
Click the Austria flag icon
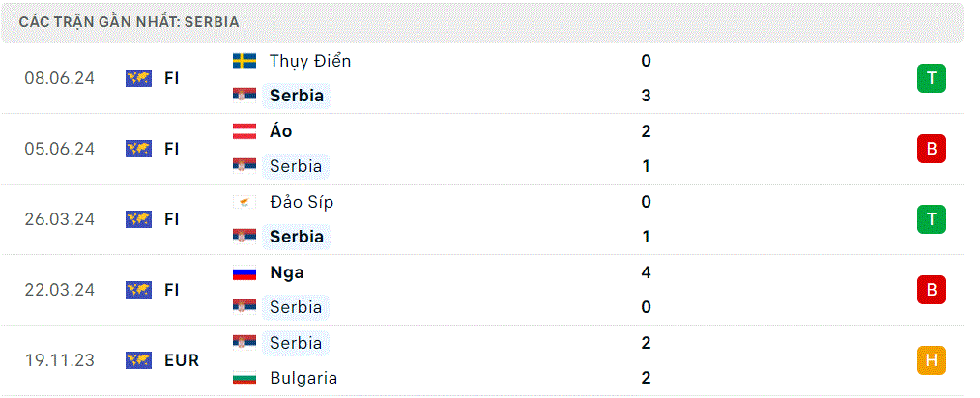point(245,131)
